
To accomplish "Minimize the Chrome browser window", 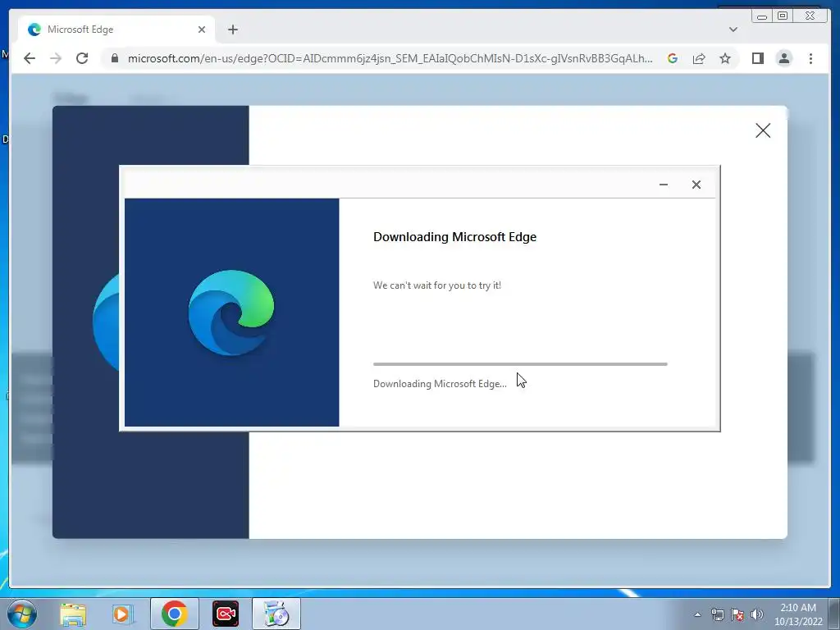I will [x=762, y=16].
